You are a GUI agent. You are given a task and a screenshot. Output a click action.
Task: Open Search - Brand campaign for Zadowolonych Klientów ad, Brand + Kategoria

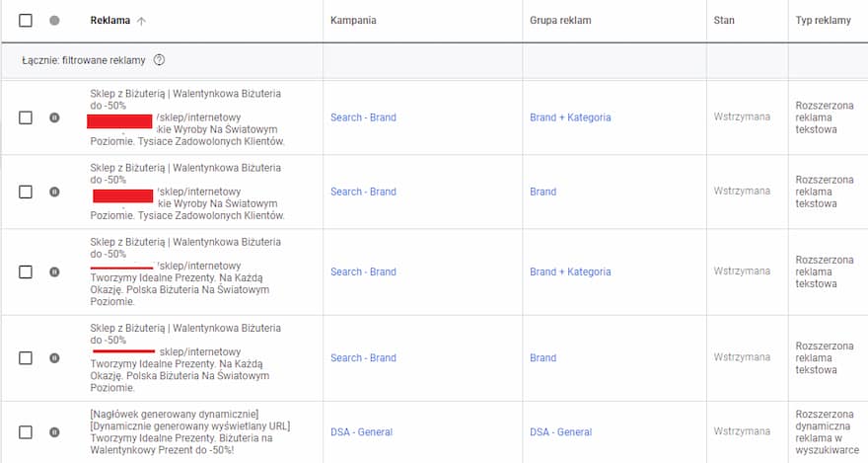pos(363,117)
